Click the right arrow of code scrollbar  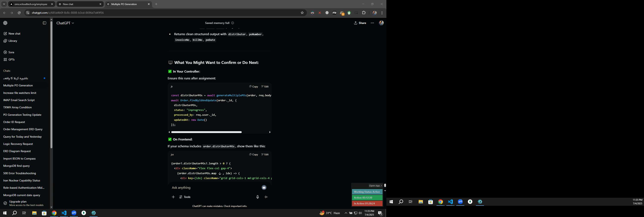point(270,132)
